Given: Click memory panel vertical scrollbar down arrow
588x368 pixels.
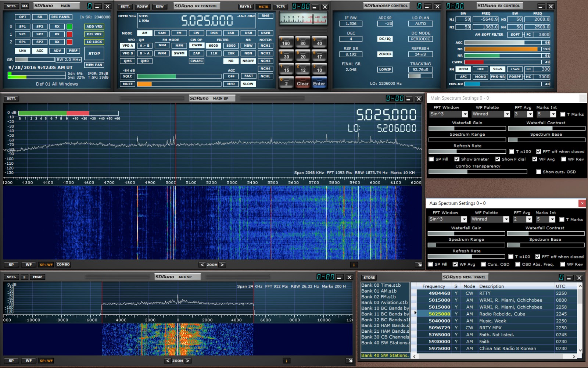Looking at the screenshot, I should pos(580,350).
